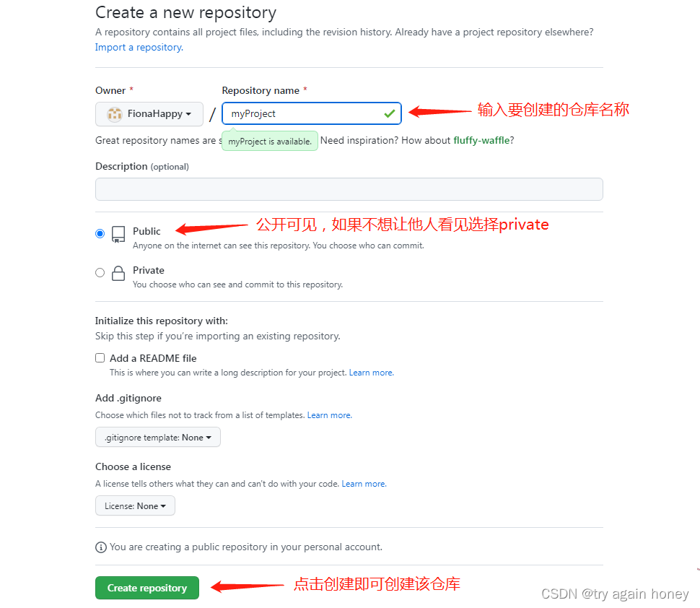Click the Public repository book icon
Screen dimensions: 700x608
(118, 234)
